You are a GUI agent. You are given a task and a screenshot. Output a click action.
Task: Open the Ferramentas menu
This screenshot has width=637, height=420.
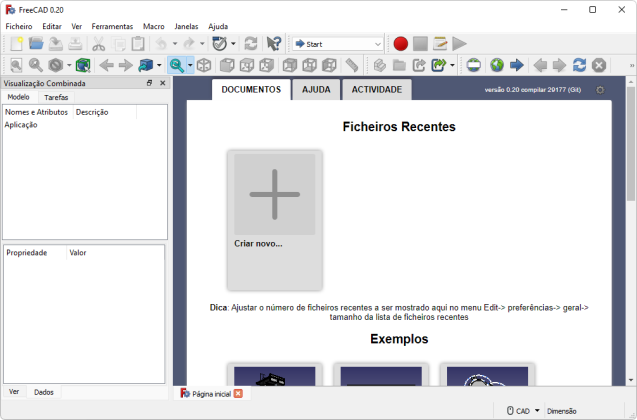click(112, 26)
